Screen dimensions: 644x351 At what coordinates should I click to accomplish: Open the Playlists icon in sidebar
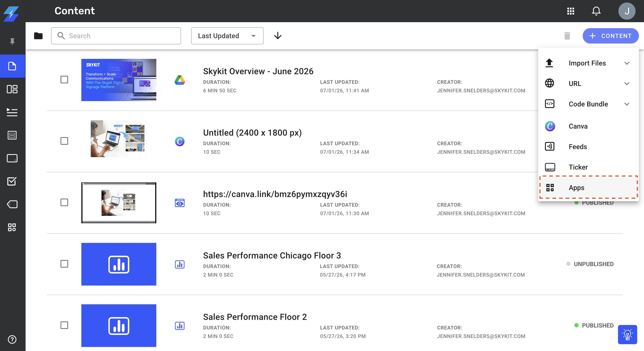click(x=12, y=112)
